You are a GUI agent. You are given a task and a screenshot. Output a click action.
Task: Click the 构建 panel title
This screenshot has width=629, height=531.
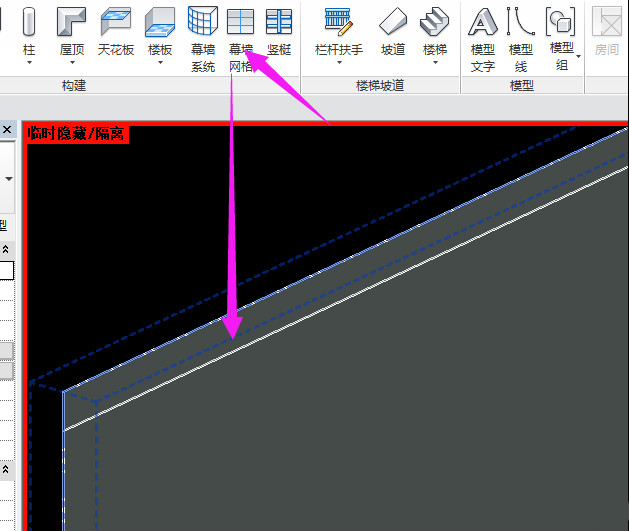click(74, 85)
